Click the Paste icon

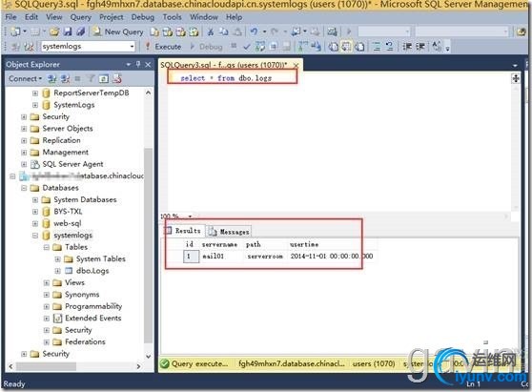pyautogui.click(x=237, y=31)
